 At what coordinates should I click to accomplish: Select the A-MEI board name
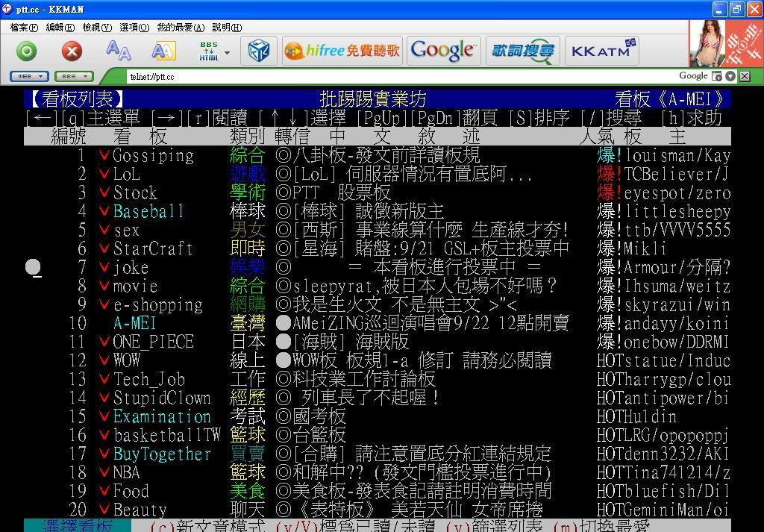134,324
